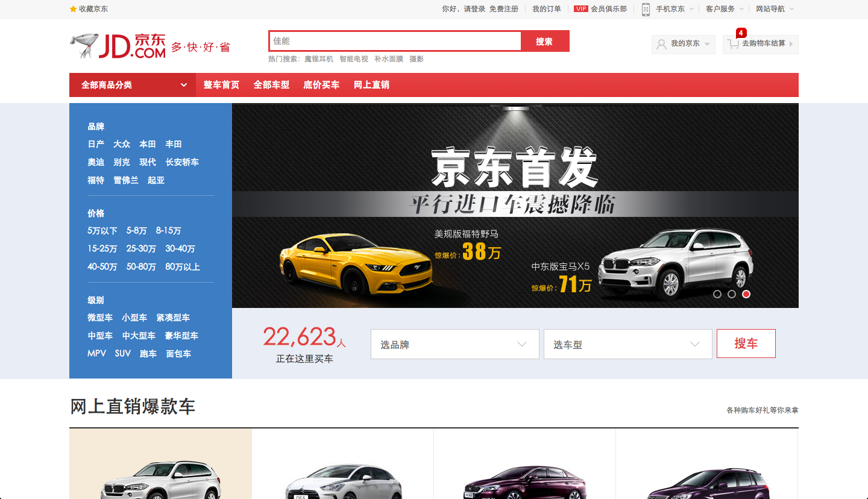Click the JD.COM logo

[118, 46]
